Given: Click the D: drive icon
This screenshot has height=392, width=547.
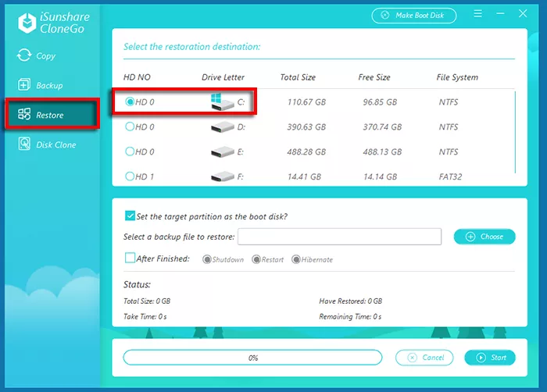Looking at the screenshot, I should point(222,127).
